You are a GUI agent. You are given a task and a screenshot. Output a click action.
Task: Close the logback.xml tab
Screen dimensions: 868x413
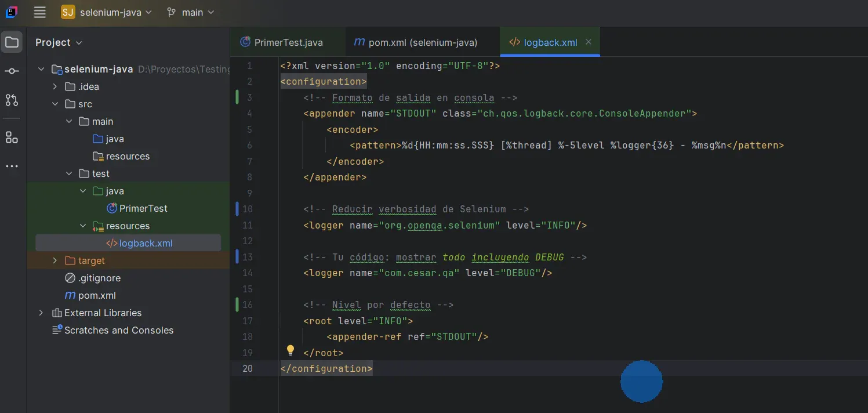tap(588, 42)
